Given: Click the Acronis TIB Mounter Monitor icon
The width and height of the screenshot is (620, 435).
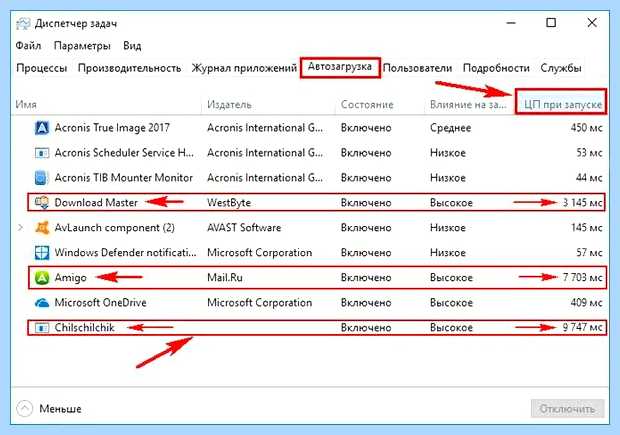Looking at the screenshot, I should (x=41, y=178).
